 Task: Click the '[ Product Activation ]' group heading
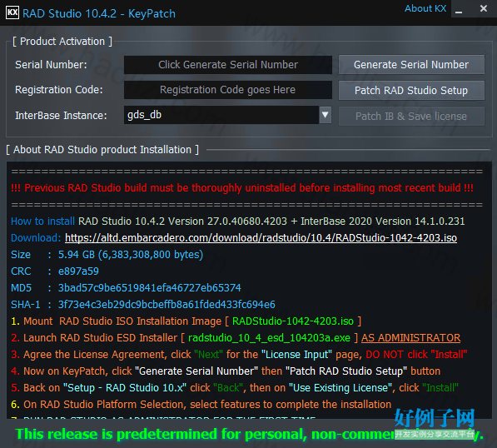click(x=62, y=41)
